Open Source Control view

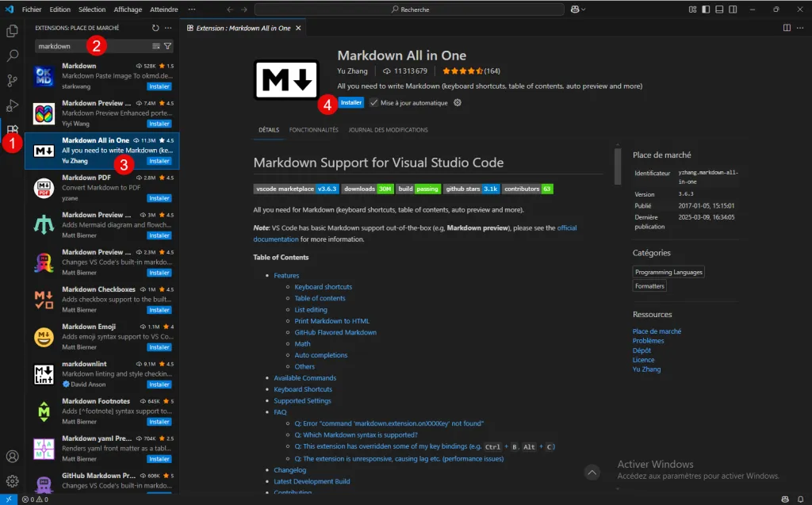pyautogui.click(x=13, y=81)
